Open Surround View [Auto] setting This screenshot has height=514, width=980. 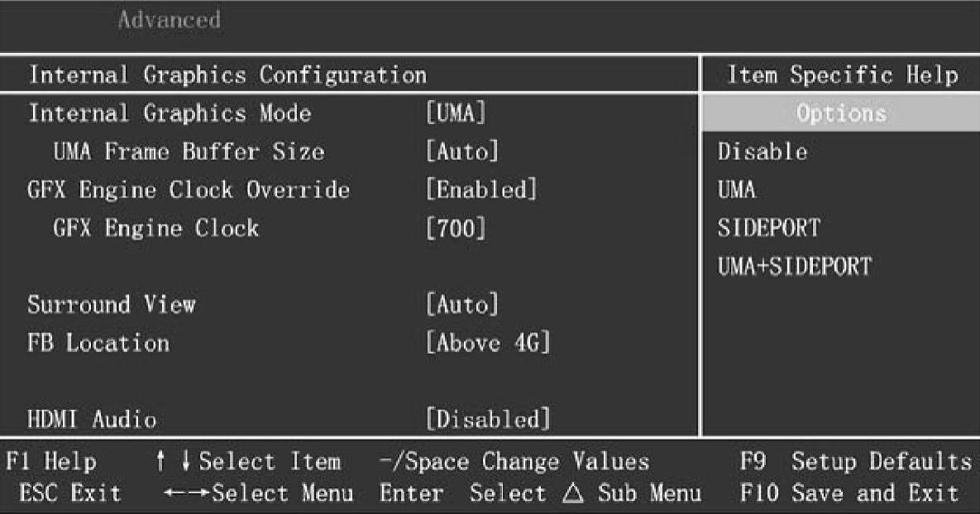click(x=462, y=305)
